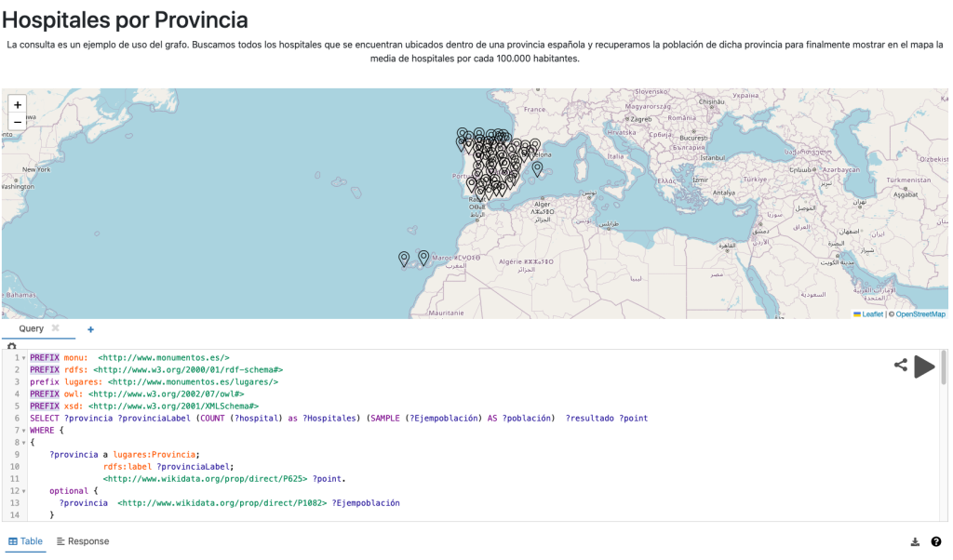Click the easternmost Canary Islands map marker
Viewport: 953px width, 560px height.
click(x=423, y=258)
